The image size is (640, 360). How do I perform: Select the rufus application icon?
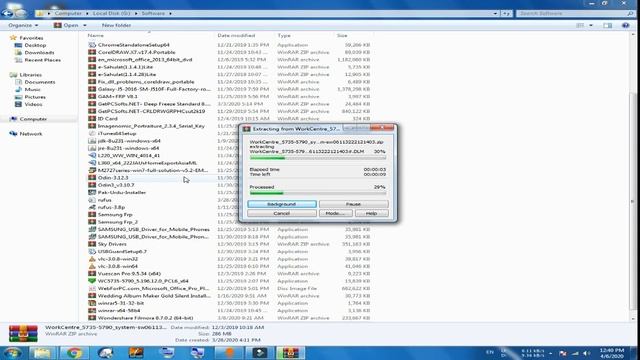click(x=92, y=200)
